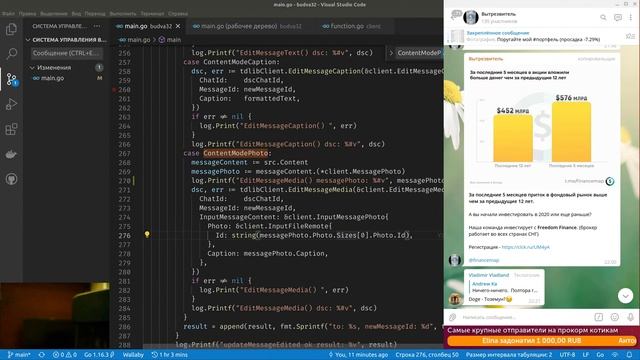Record a voice message in Telegram

click(631, 317)
